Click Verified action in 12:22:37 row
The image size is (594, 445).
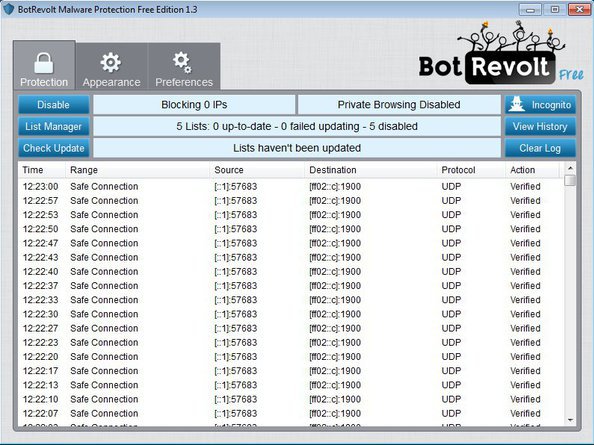(x=525, y=286)
